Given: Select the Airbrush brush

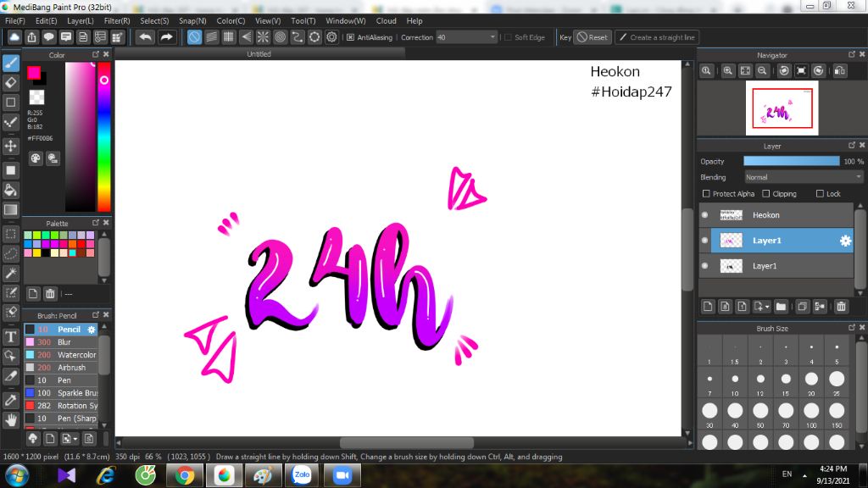Looking at the screenshot, I should pyautogui.click(x=61, y=368).
